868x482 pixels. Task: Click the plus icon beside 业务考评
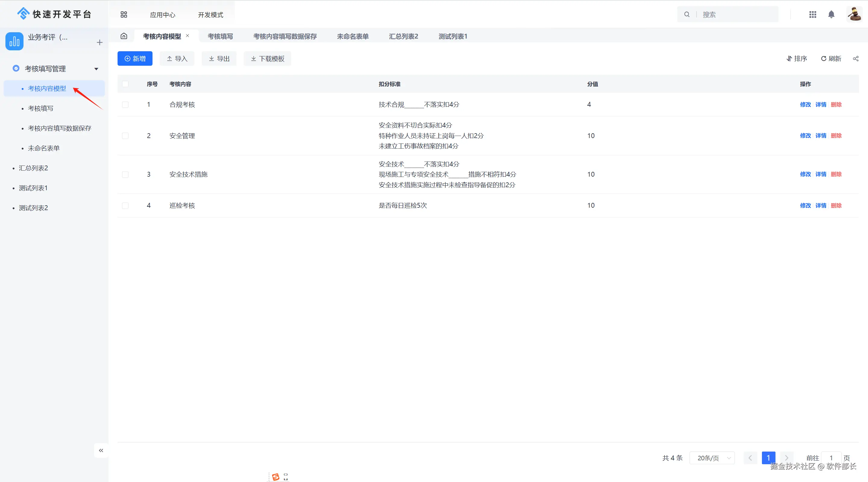pos(99,43)
